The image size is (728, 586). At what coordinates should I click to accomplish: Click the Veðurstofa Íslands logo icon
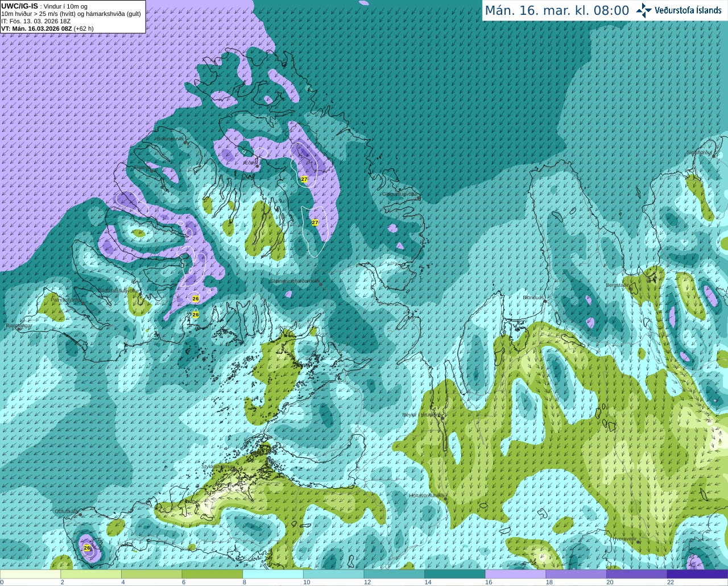coord(643,10)
